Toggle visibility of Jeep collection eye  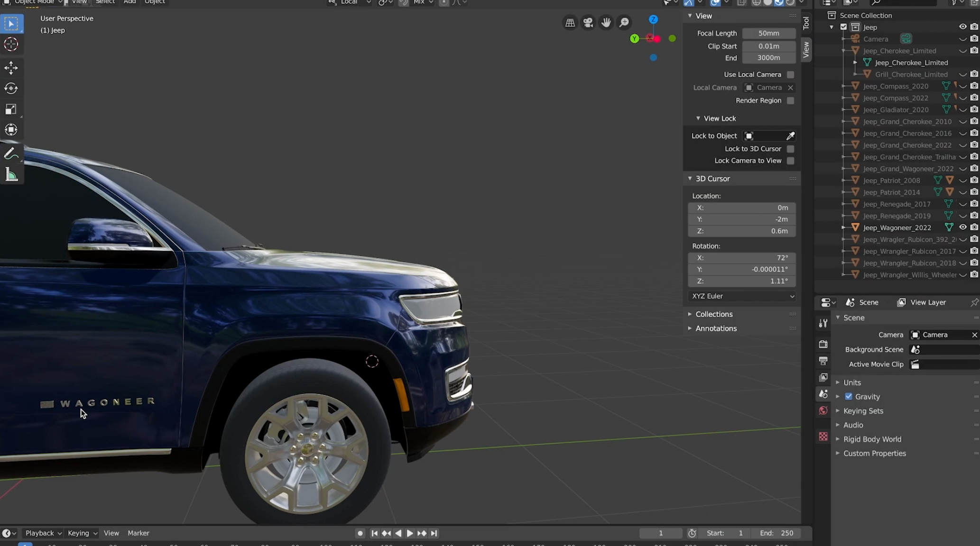tap(962, 27)
